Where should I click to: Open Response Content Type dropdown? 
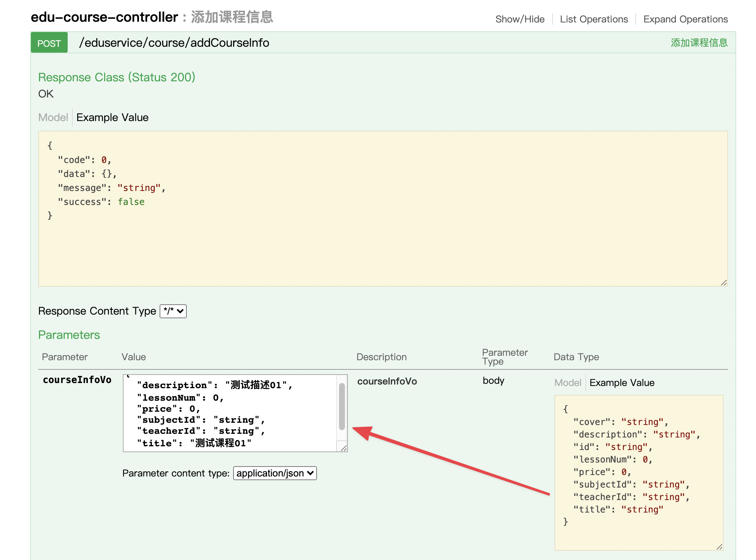coord(173,311)
